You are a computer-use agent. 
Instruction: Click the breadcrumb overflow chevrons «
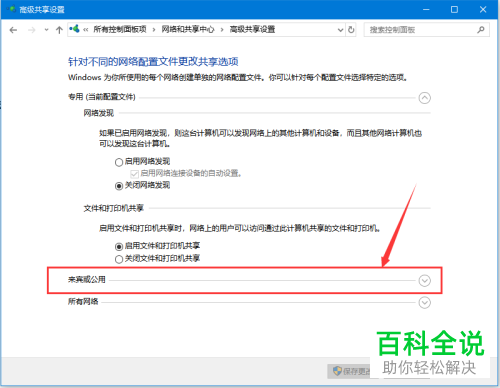pos(86,30)
